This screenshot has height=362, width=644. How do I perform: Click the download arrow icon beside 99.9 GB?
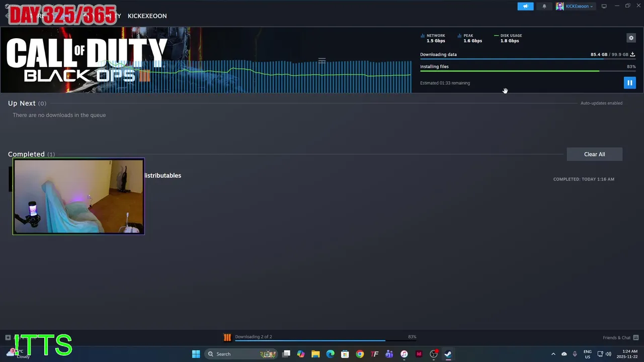tap(632, 54)
